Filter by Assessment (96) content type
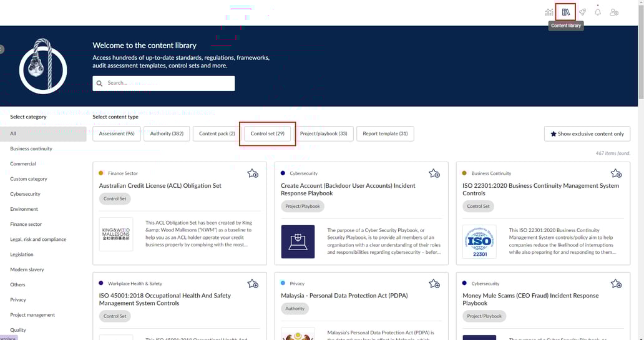The height and width of the screenshot is (340, 644). (117, 134)
